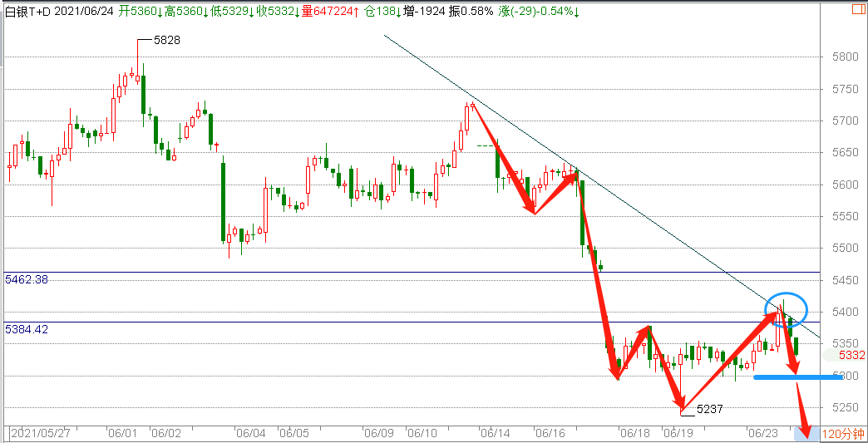Click the 06/18 date axis label
The width and height of the screenshot is (868, 443).
tap(635, 433)
